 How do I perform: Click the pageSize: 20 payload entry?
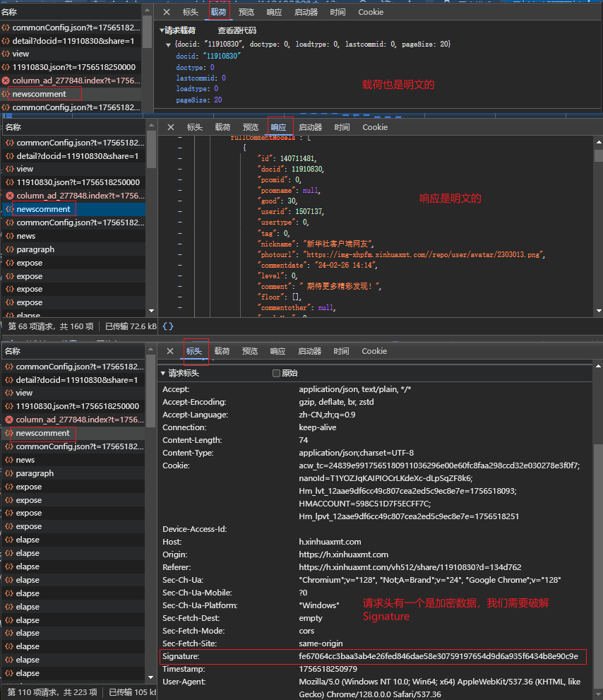coord(199,100)
